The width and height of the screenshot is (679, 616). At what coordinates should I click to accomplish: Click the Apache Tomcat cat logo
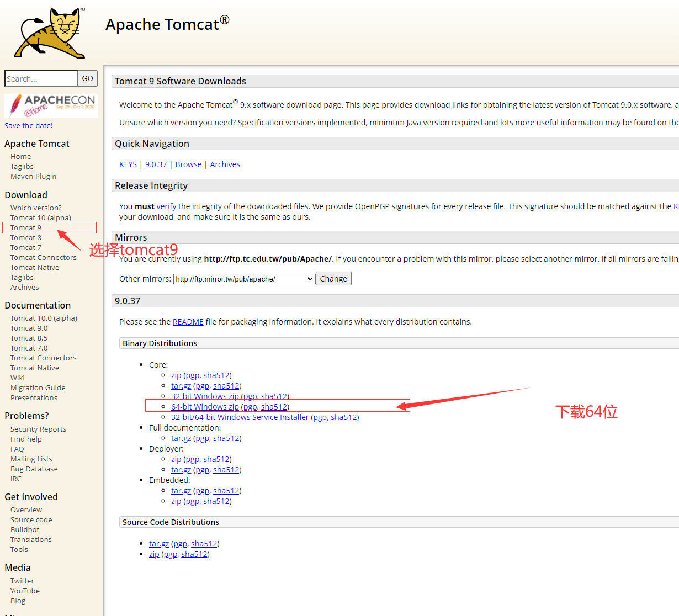click(x=51, y=33)
